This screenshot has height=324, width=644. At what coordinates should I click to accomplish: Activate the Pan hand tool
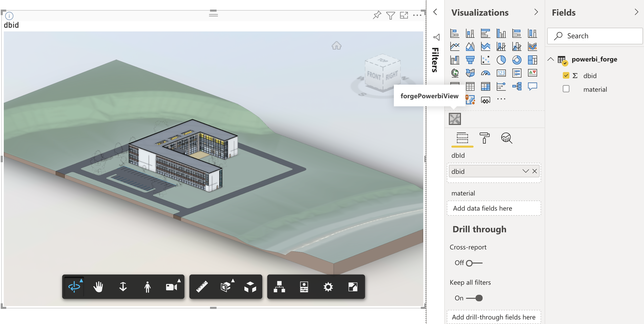point(98,287)
